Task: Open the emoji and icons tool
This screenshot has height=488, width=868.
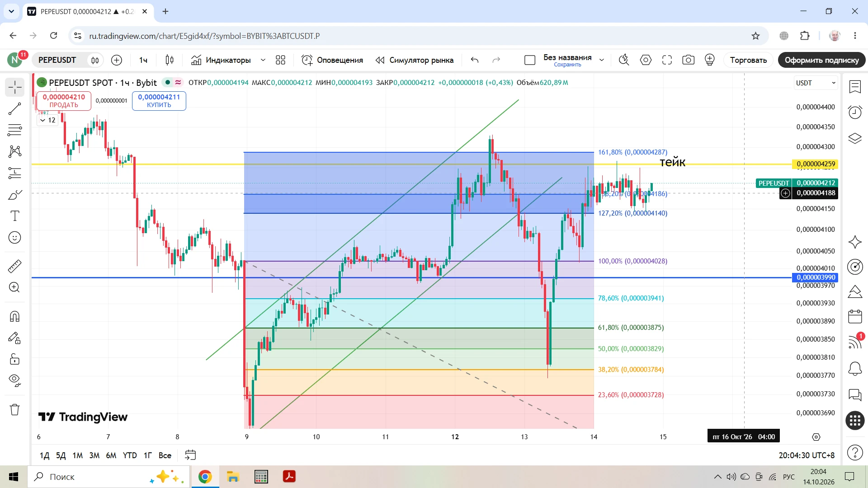Action: click(15, 238)
